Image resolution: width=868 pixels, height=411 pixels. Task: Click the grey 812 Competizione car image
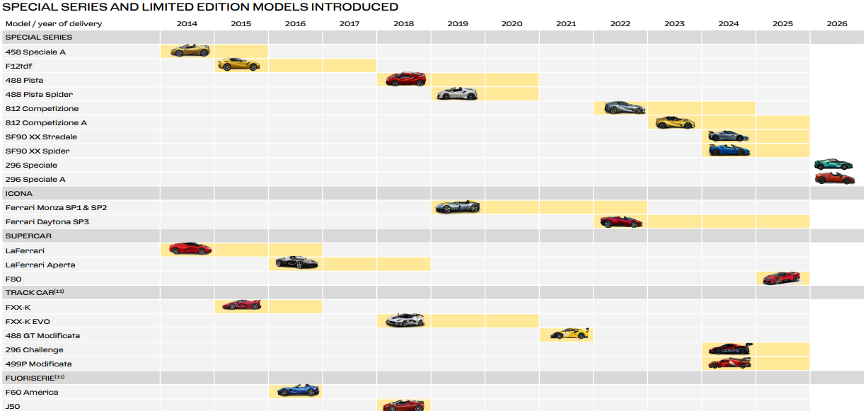click(x=625, y=108)
